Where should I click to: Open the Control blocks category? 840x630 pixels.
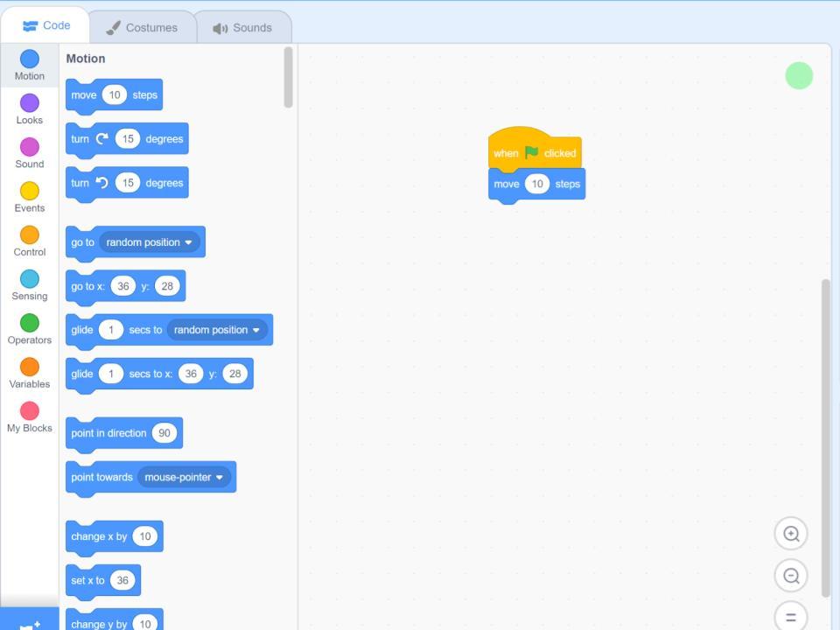[x=30, y=241]
